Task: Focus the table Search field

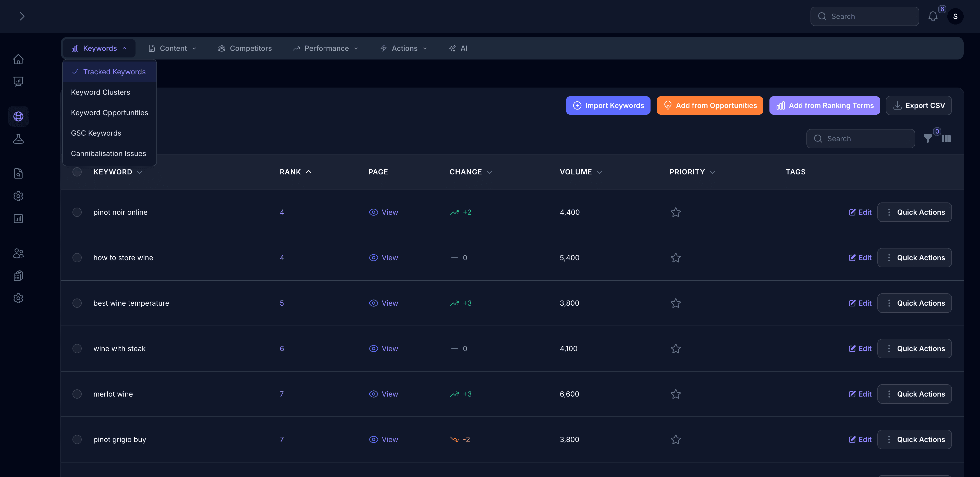Action: 861,139
